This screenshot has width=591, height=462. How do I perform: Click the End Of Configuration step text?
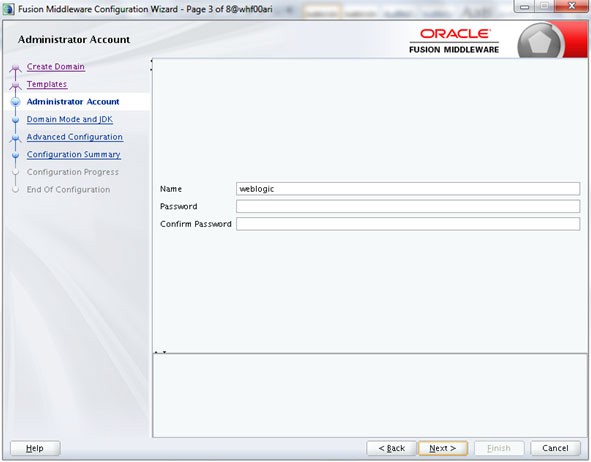click(x=69, y=190)
